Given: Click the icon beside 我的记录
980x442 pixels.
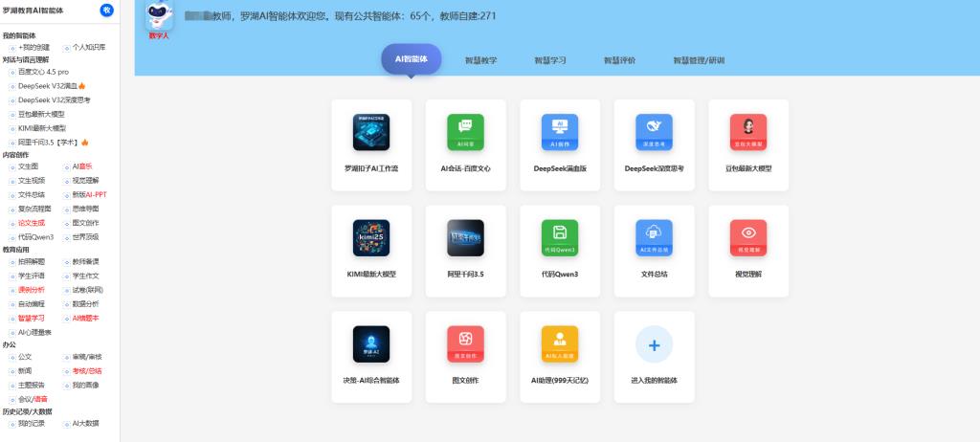Looking at the screenshot, I should 12,424.
